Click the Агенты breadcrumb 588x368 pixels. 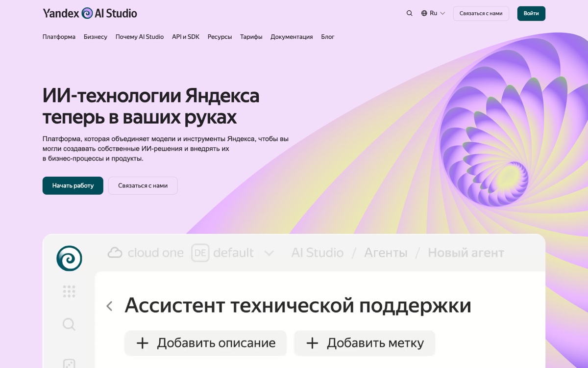pyautogui.click(x=386, y=253)
